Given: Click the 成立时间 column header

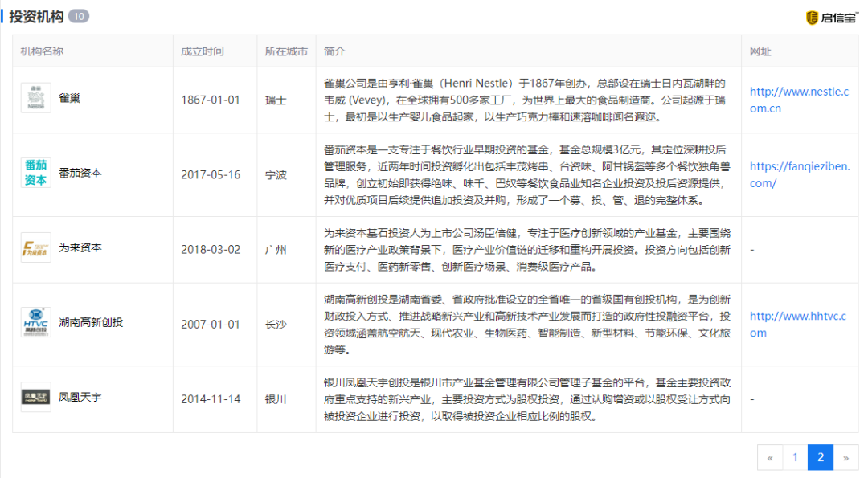Looking at the screenshot, I should click(203, 51).
